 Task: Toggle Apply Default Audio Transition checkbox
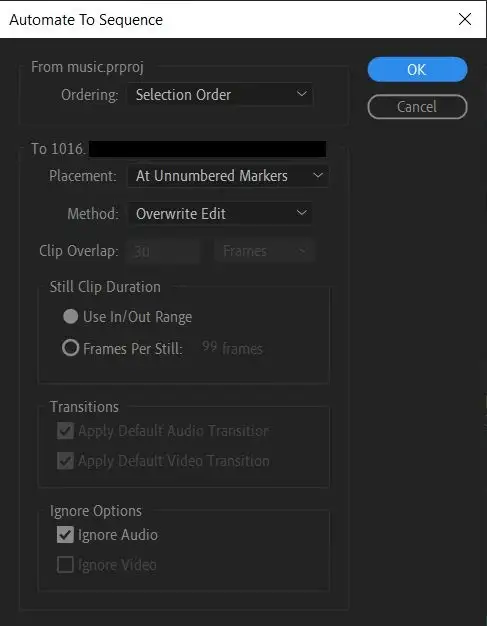pyautogui.click(x=65, y=431)
